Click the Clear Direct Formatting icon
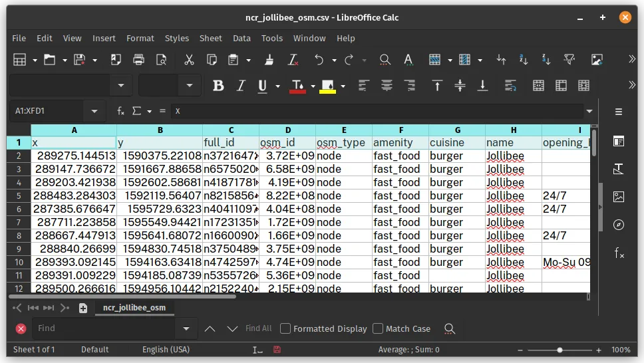Image resolution: width=644 pixels, height=363 pixels. tap(293, 60)
